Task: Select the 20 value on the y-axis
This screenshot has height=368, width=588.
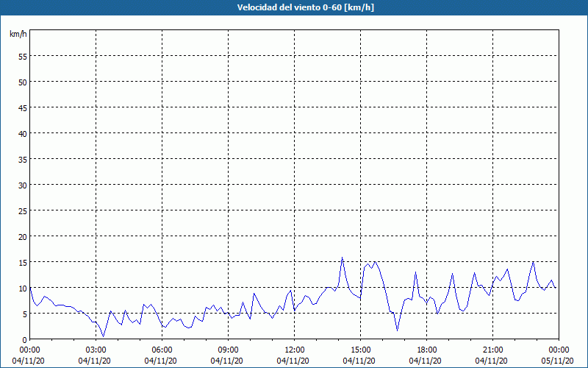Action: point(23,236)
